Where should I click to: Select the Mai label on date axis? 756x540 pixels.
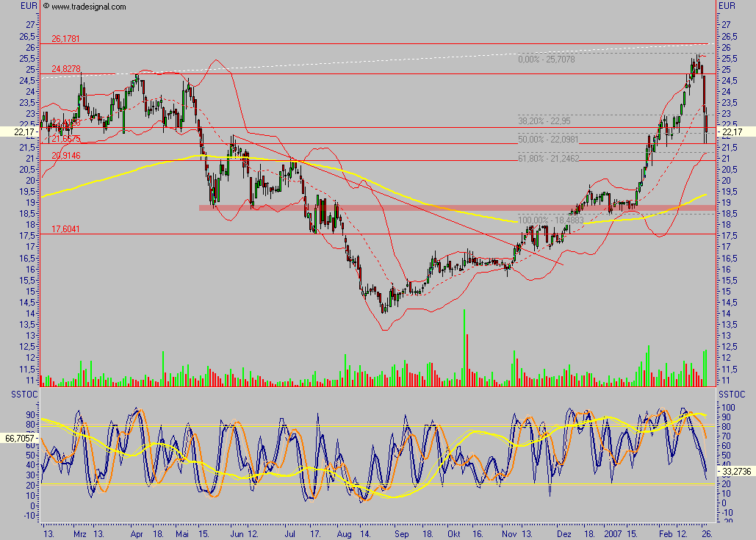[x=181, y=533]
